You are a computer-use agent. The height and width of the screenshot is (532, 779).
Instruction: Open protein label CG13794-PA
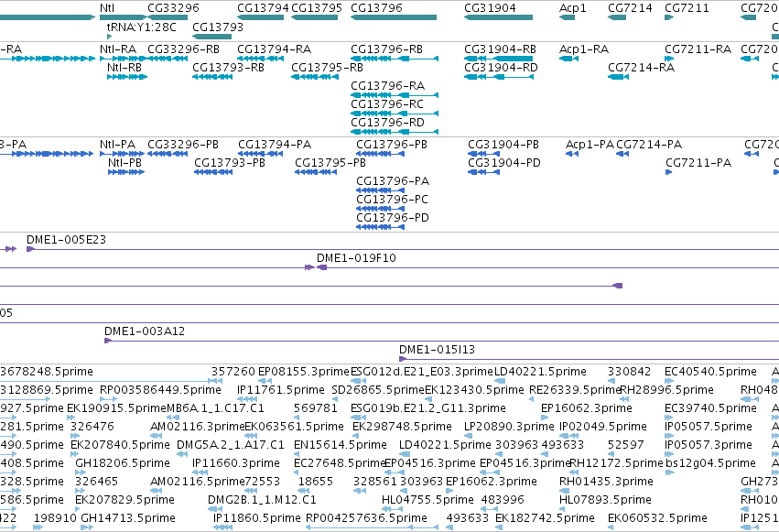275,145
